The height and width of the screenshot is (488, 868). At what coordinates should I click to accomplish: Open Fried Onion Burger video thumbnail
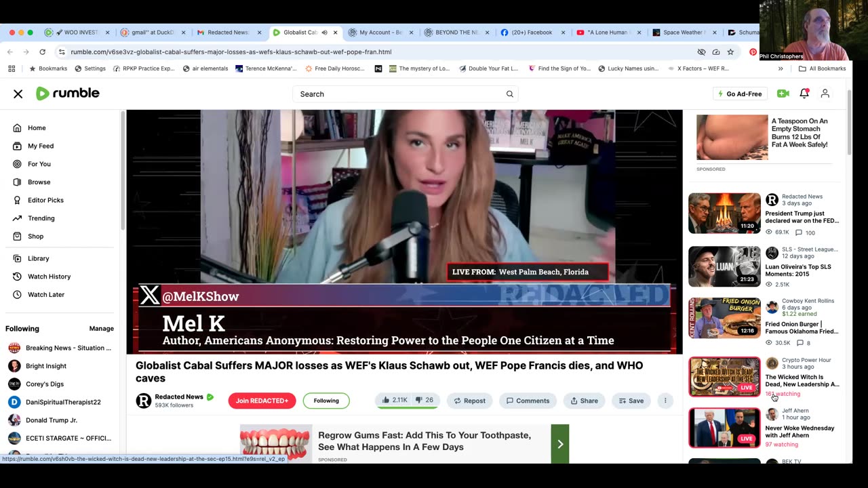pos(724,318)
